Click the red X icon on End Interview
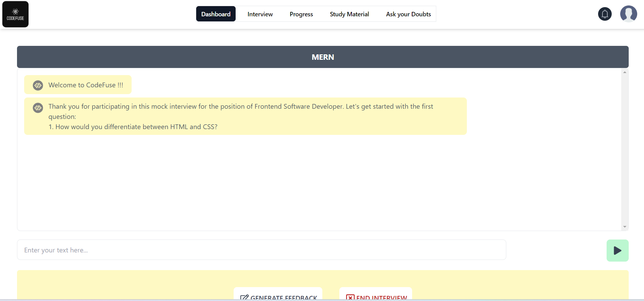The height and width of the screenshot is (301, 644). [x=350, y=298]
